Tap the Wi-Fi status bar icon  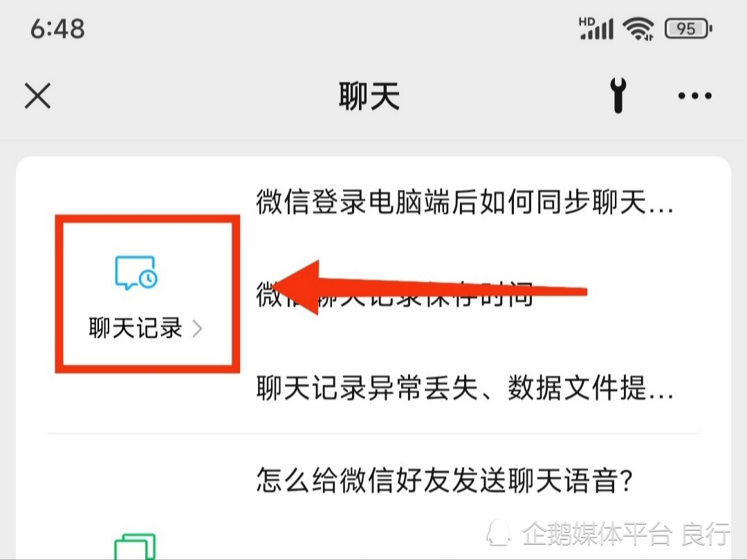point(638,28)
